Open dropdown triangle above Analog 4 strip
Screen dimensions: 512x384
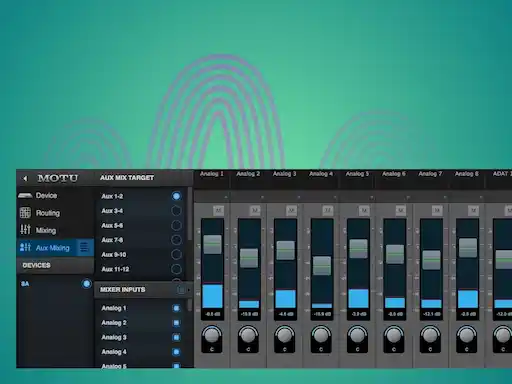click(335, 197)
